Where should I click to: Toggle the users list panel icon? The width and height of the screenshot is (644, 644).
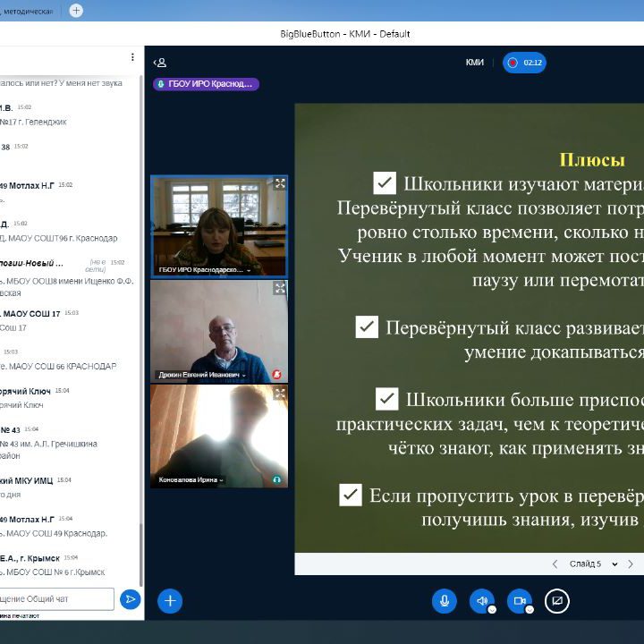coord(160,63)
